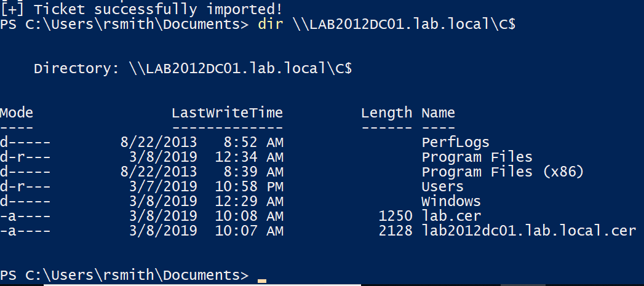The width and height of the screenshot is (644, 286).
Task: Click the Length column header
Action: (x=386, y=113)
